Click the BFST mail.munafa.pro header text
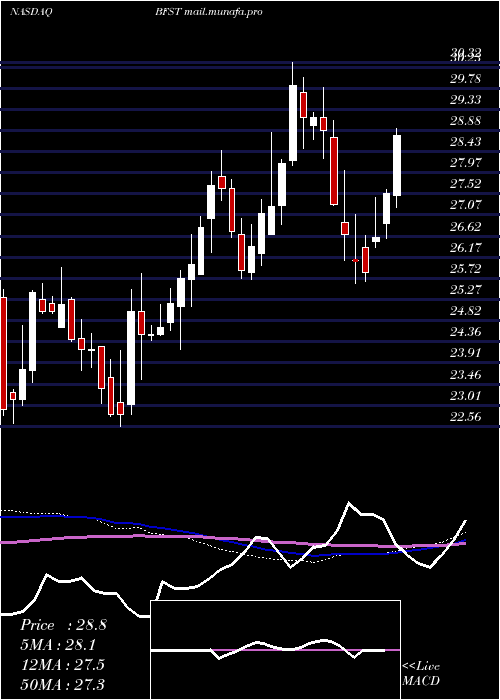 click(208, 12)
